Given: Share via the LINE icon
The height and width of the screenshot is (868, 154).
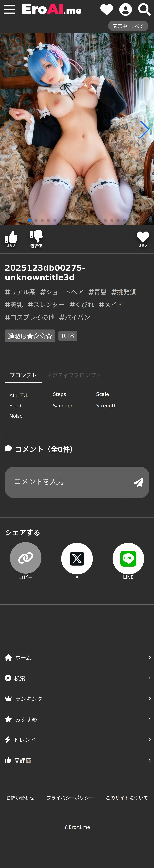Looking at the screenshot, I should tap(128, 558).
